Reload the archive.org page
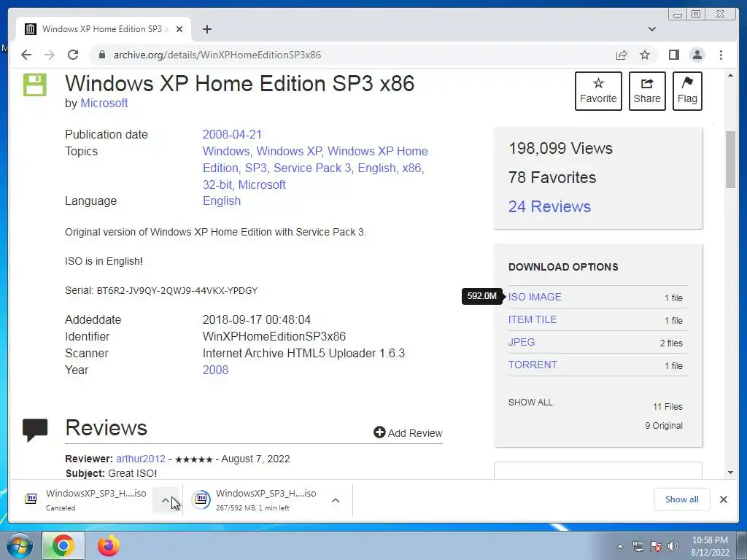 pyautogui.click(x=73, y=55)
